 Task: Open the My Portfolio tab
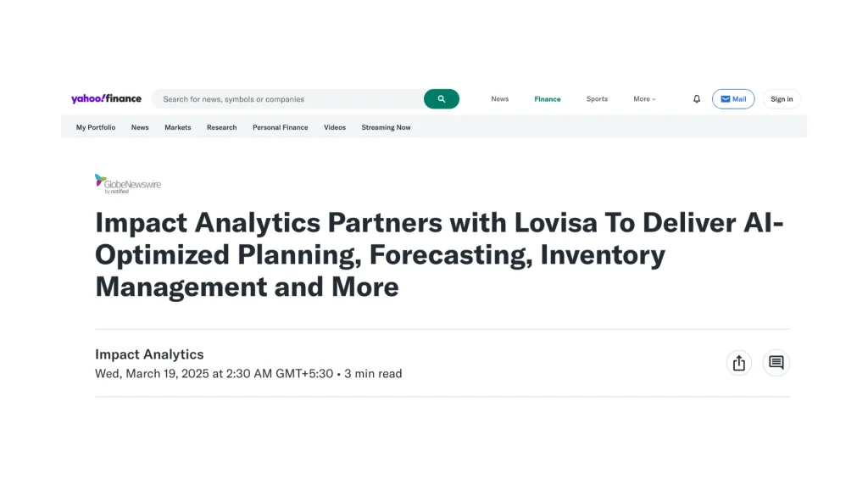[96, 127]
